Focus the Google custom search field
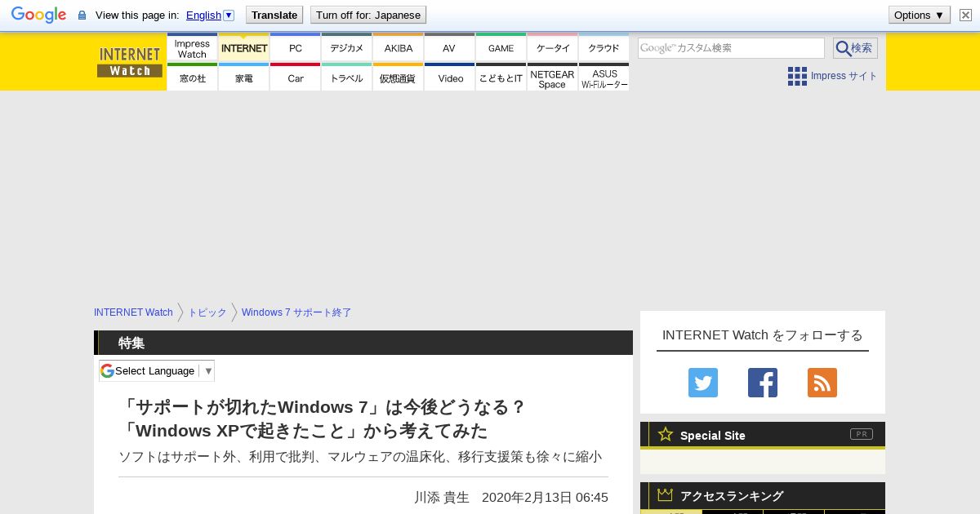The height and width of the screenshot is (514, 980). point(731,48)
